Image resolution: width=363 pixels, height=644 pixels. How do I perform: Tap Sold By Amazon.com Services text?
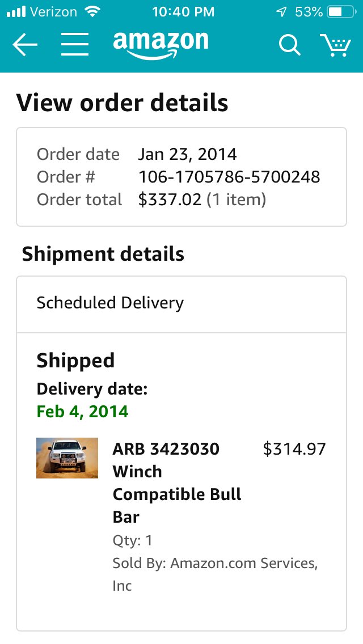point(215,574)
